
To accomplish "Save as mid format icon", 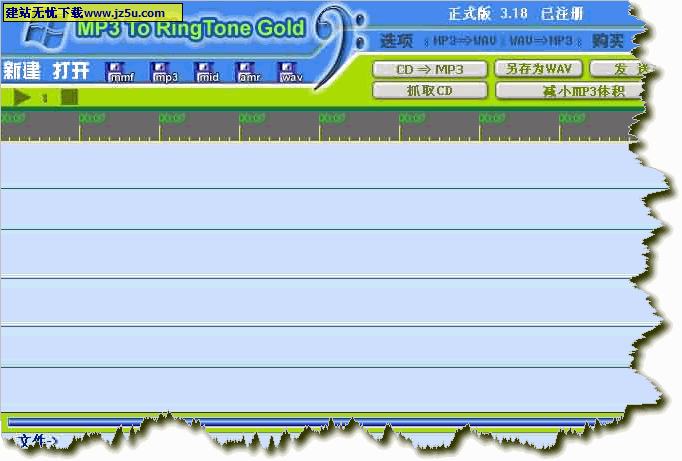I will (207, 72).
